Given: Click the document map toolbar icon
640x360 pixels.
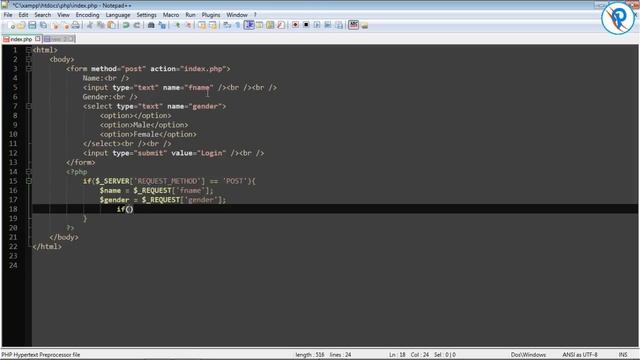Looking at the screenshot, I should tap(270, 25).
